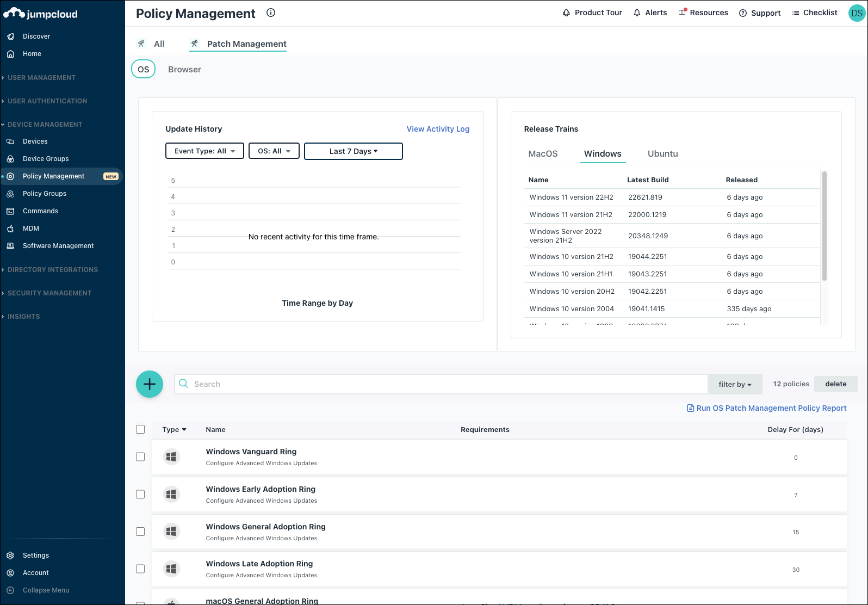868x605 pixels.
Task: Open Alerts via the bell icon
Action: coord(637,13)
